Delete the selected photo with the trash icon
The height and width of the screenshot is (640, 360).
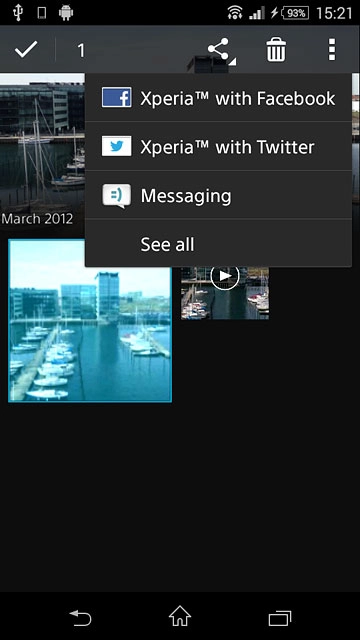(x=276, y=50)
